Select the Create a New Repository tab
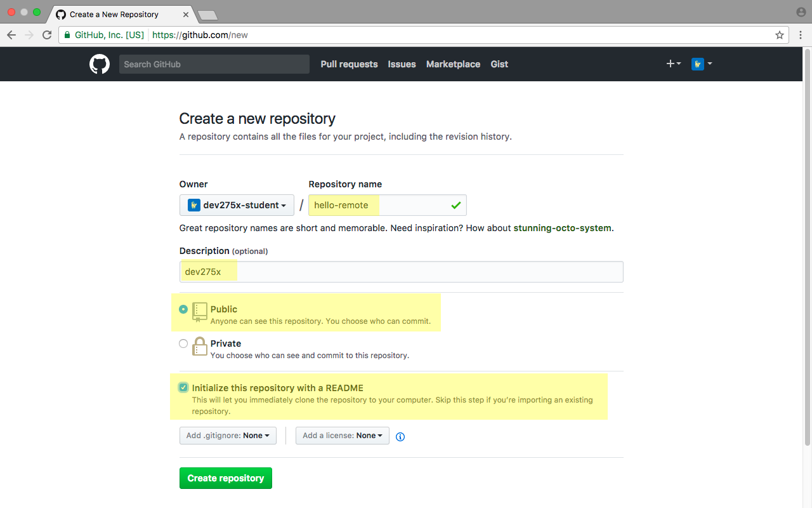The width and height of the screenshot is (812, 508). (x=122, y=14)
